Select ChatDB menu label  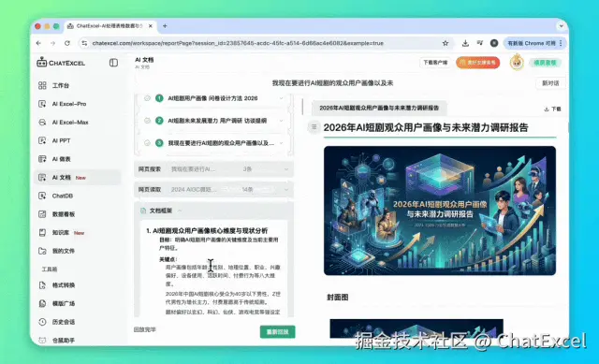[x=63, y=196]
